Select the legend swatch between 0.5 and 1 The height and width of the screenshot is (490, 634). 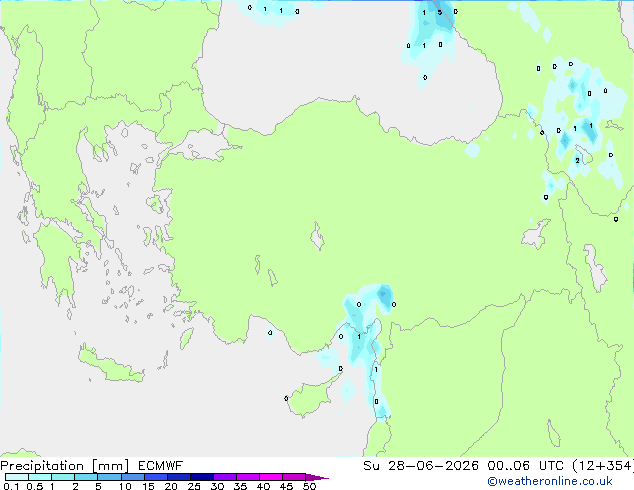(40, 477)
